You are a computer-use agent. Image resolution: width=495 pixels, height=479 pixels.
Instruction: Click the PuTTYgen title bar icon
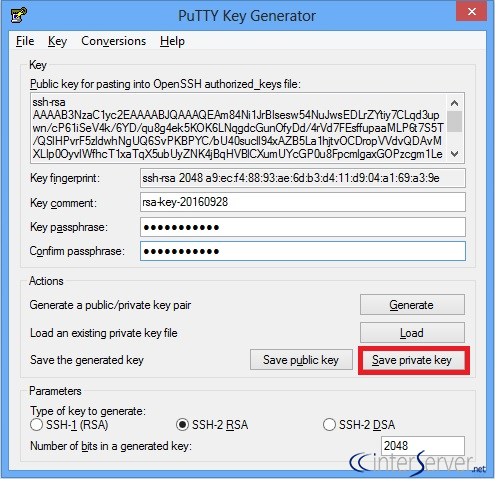point(19,15)
